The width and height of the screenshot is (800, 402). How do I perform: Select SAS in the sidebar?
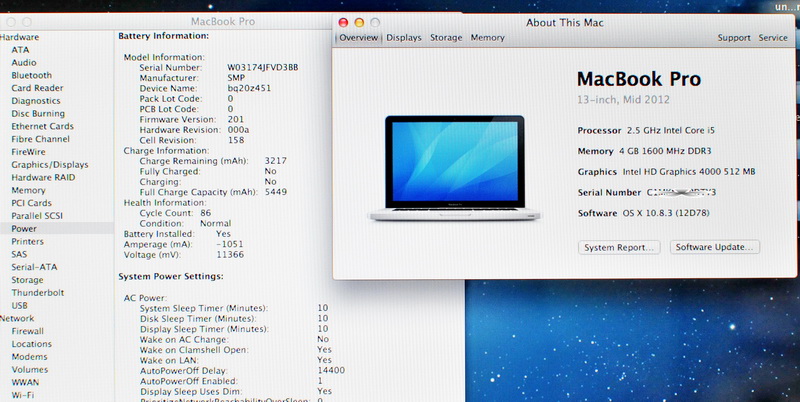(19, 254)
